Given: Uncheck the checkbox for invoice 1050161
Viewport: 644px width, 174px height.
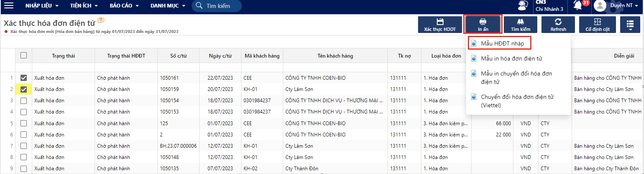Looking at the screenshot, I should 24,78.
